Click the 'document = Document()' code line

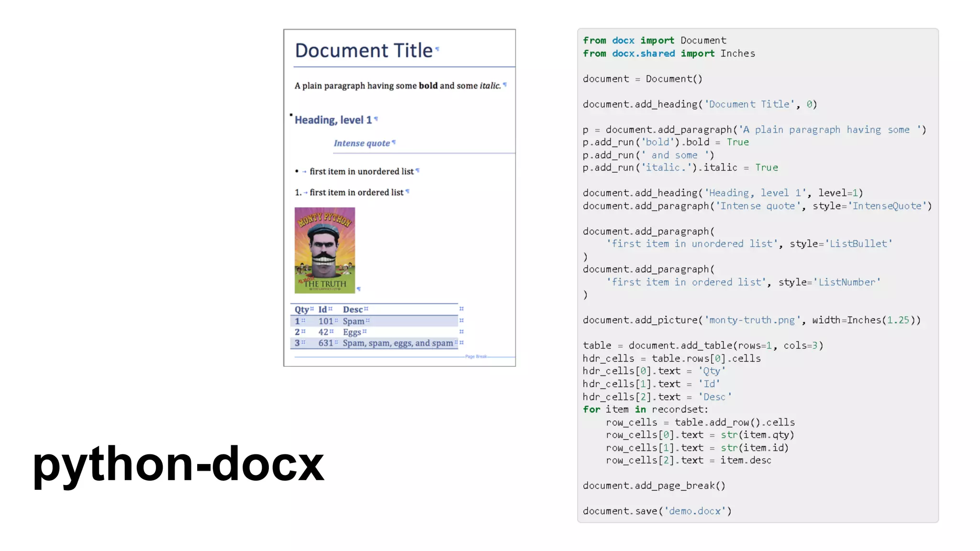pyautogui.click(x=642, y=79)
